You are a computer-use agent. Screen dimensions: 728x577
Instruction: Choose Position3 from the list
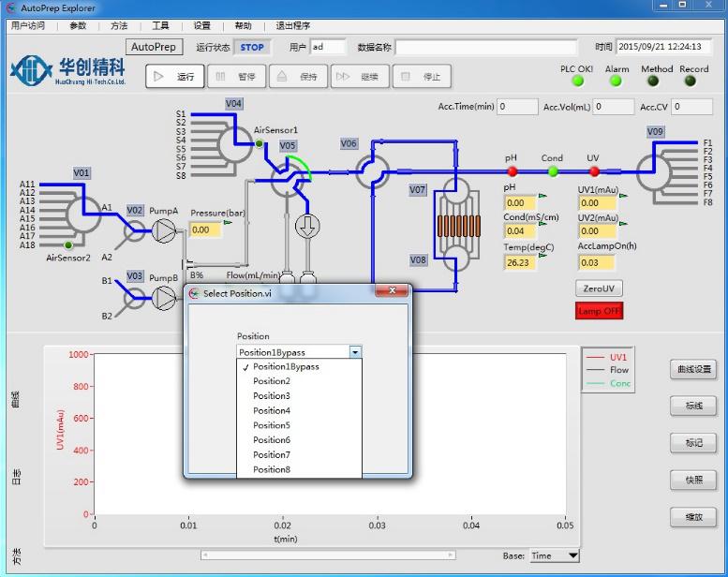pos(272,396)
